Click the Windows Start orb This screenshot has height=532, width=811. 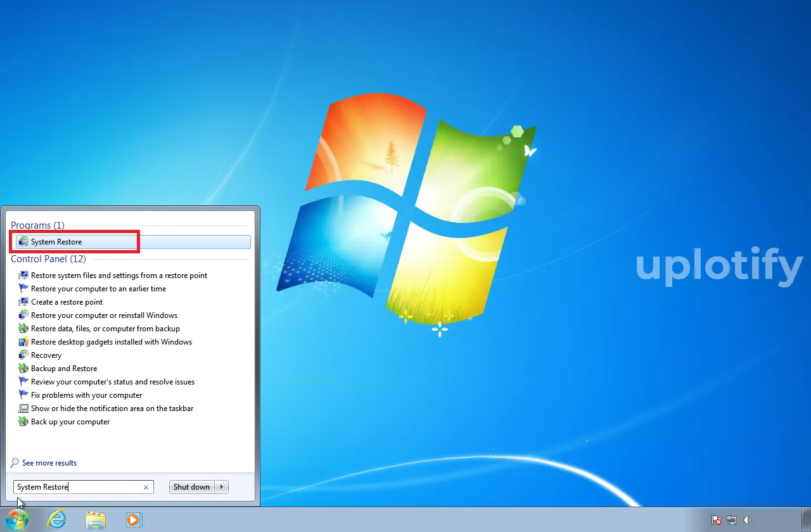(17, 520)
